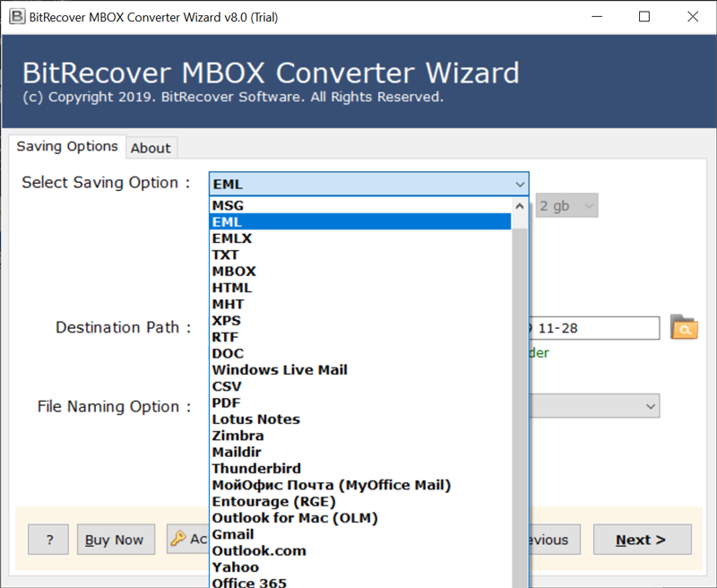This screenshot has height=588, width=717.
Task: Select Lotus Notes option
Action: pyautogui.click(x=360, y=419)
